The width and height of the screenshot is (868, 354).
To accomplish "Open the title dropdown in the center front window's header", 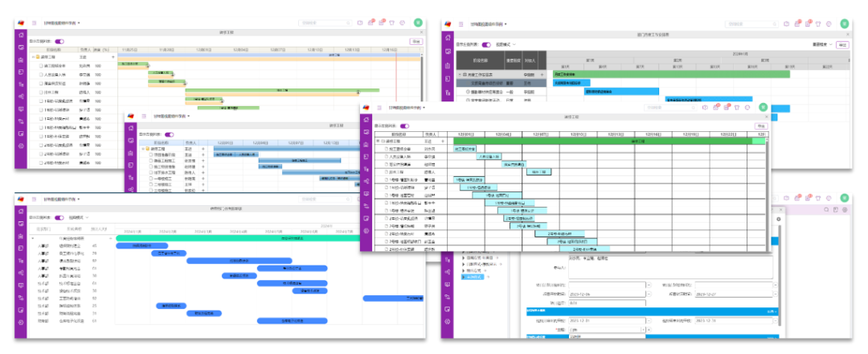I will point(424,108).
